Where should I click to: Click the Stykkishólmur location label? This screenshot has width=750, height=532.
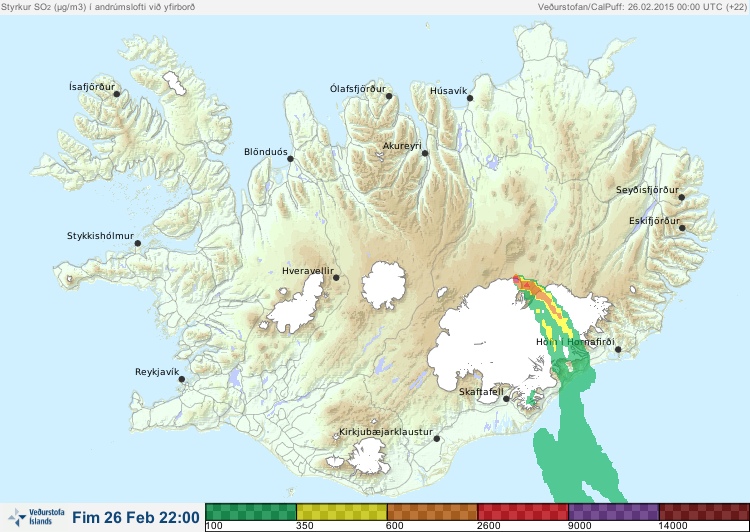(100, 236)
